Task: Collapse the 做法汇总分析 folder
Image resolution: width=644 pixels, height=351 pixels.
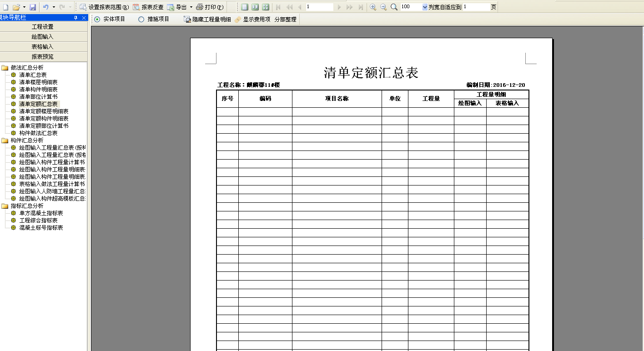Action: (5, 68)
